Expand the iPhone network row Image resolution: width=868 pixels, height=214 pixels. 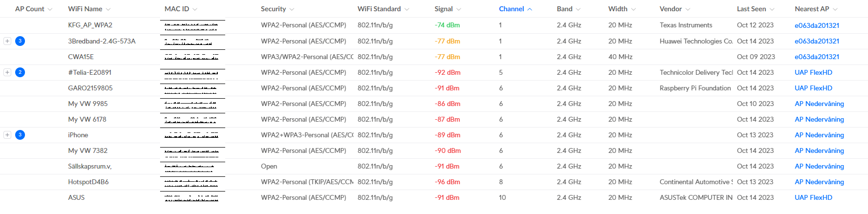pos(7,135)
